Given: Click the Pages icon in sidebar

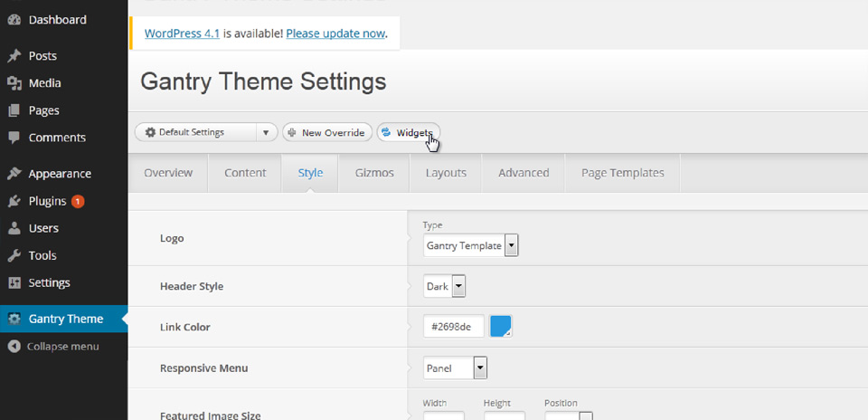Looking at the screenshot, I should [x=14, y=110].
